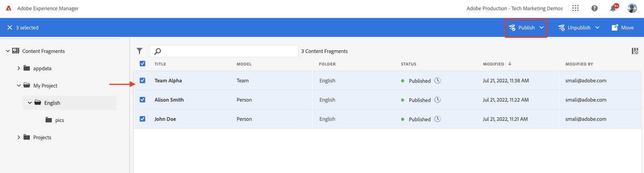This screenshot has width=644, height=173.
Task: Click Published status in John Doe row
Action: pyautogui.click(x=420, y=119)
